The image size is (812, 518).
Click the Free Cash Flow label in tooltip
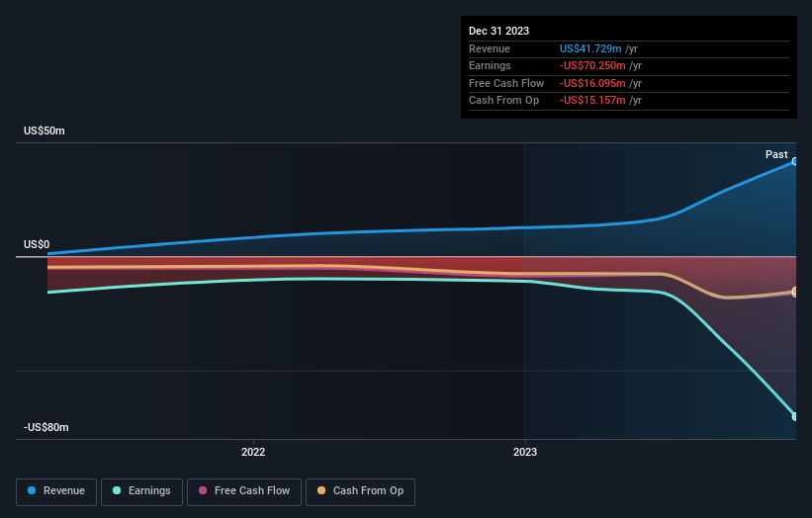(506, 83)
